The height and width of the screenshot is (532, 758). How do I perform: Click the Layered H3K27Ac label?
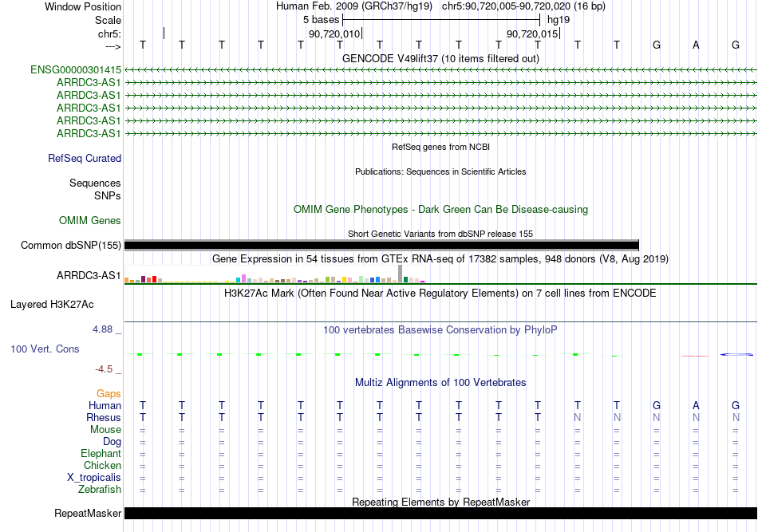click(52, 305)
